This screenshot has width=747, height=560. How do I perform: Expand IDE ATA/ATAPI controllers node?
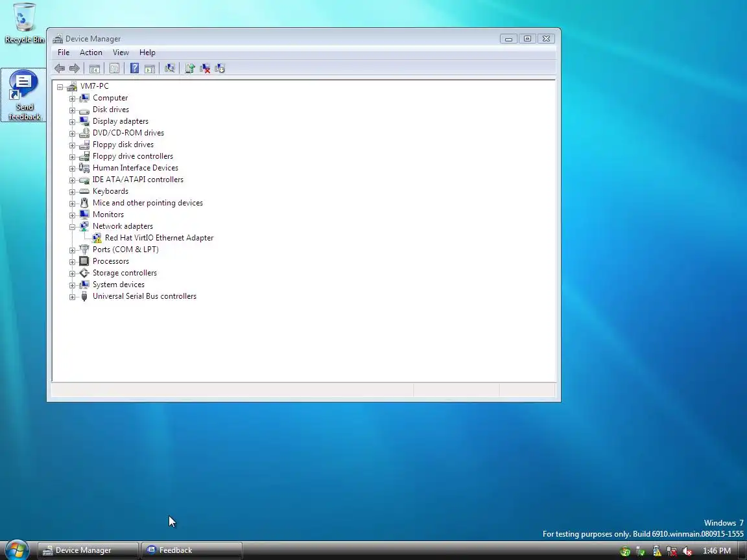click(72, 180)
